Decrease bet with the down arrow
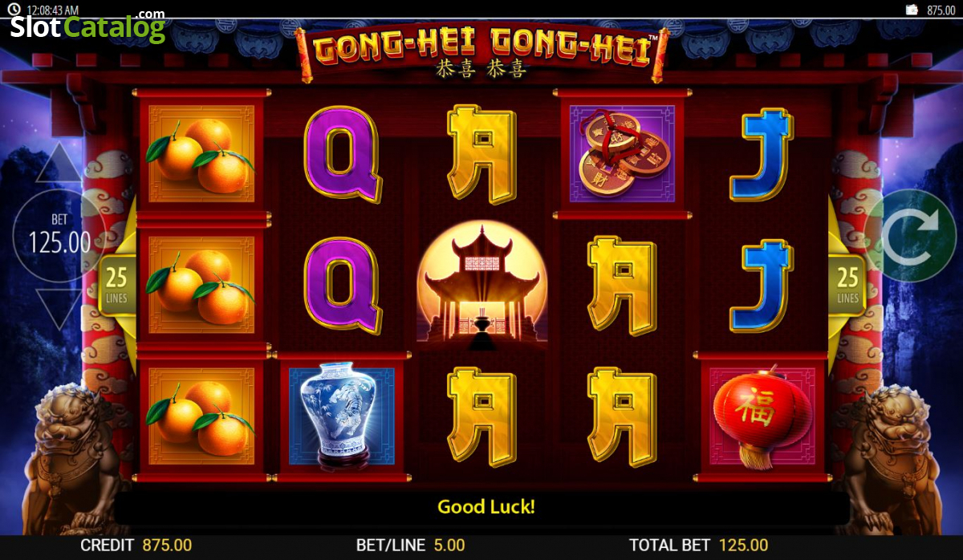The width and height of the screenshot is (963, 560). 59,309
